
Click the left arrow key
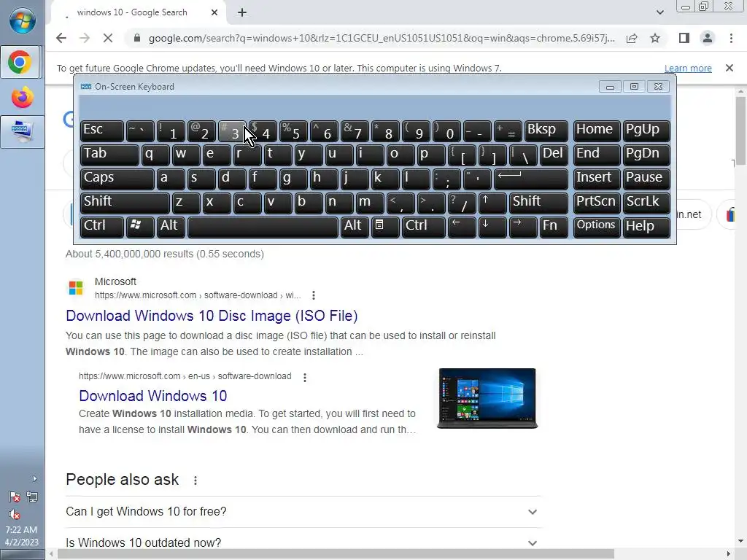coord(462,227)
